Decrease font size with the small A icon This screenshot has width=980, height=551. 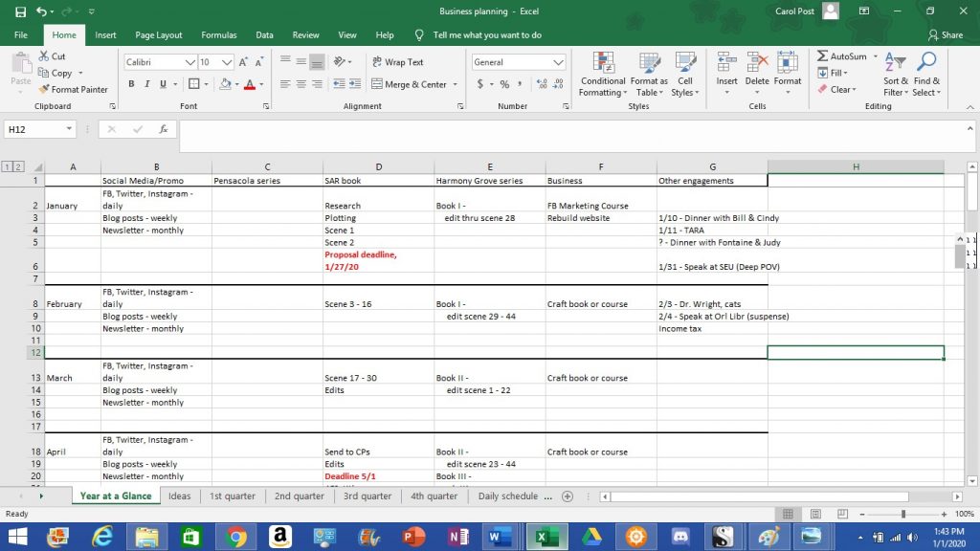click(258, 62)
